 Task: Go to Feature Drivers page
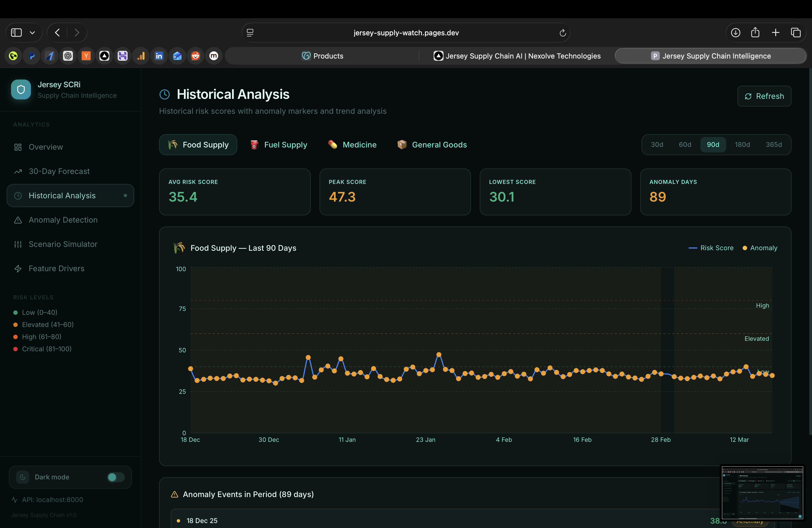56,268
